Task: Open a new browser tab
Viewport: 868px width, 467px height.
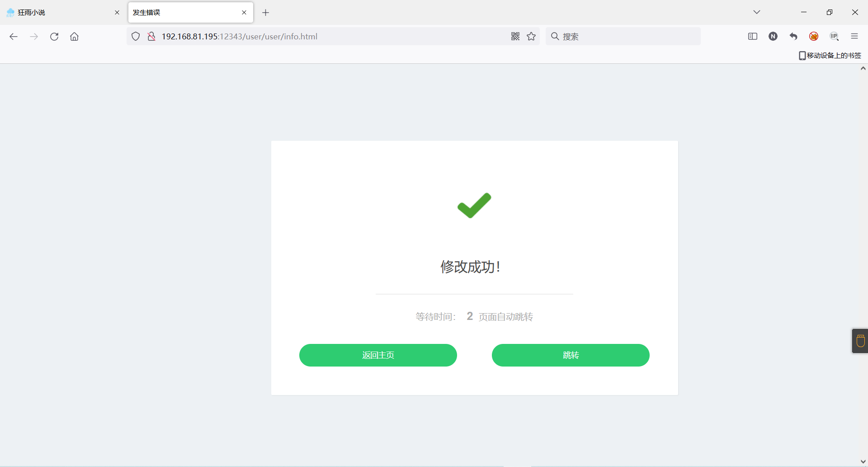Action: click(x=266, y=13)
